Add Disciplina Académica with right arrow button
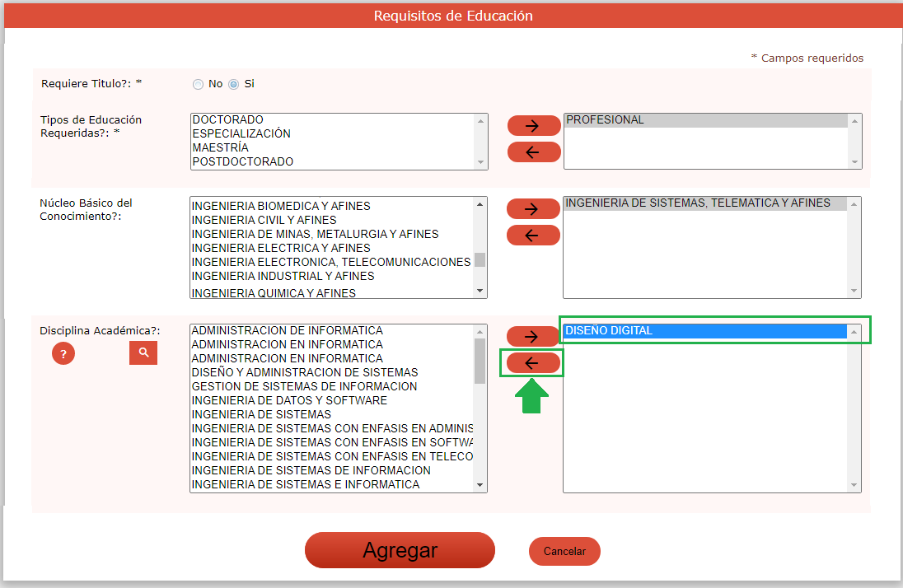Viewport: 903px width, 588px height. click(532, 336)
